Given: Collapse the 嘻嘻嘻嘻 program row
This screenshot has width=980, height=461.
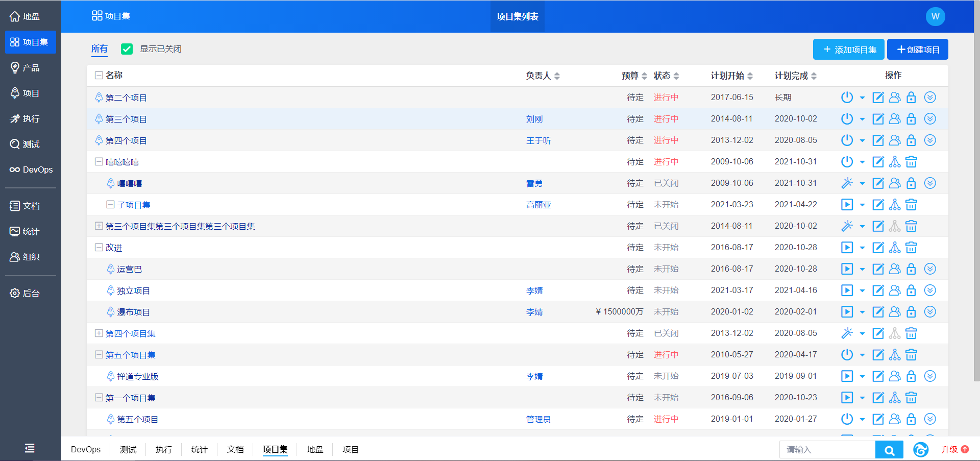Looking at the screenshot, I should click(99, 161).
